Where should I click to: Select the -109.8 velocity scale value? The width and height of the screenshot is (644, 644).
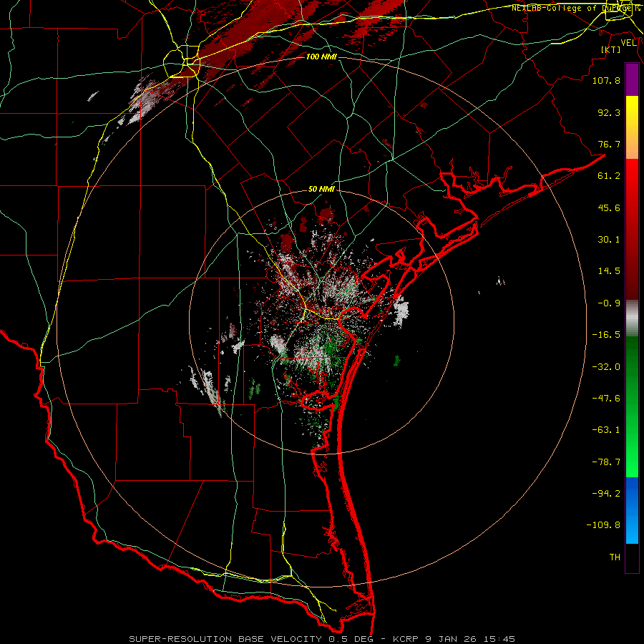603,525
